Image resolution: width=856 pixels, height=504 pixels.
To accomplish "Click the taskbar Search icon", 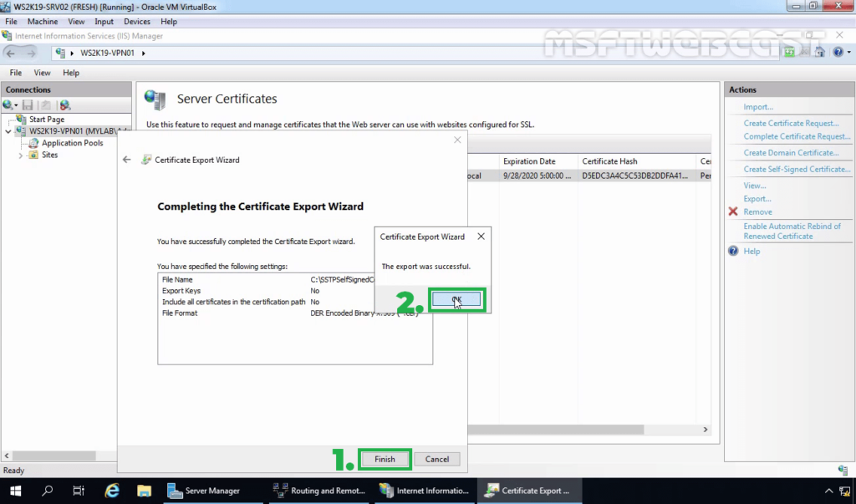I will point(48,491).
